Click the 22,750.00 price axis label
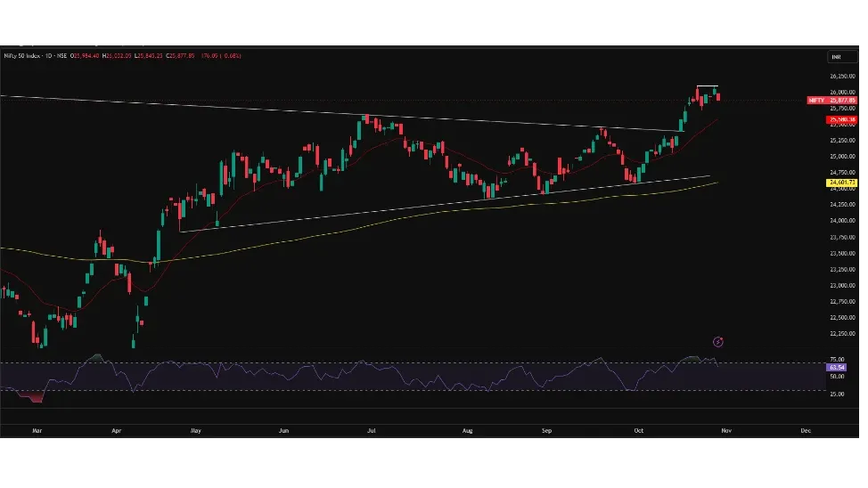The image size is (868, 488). 842,302
